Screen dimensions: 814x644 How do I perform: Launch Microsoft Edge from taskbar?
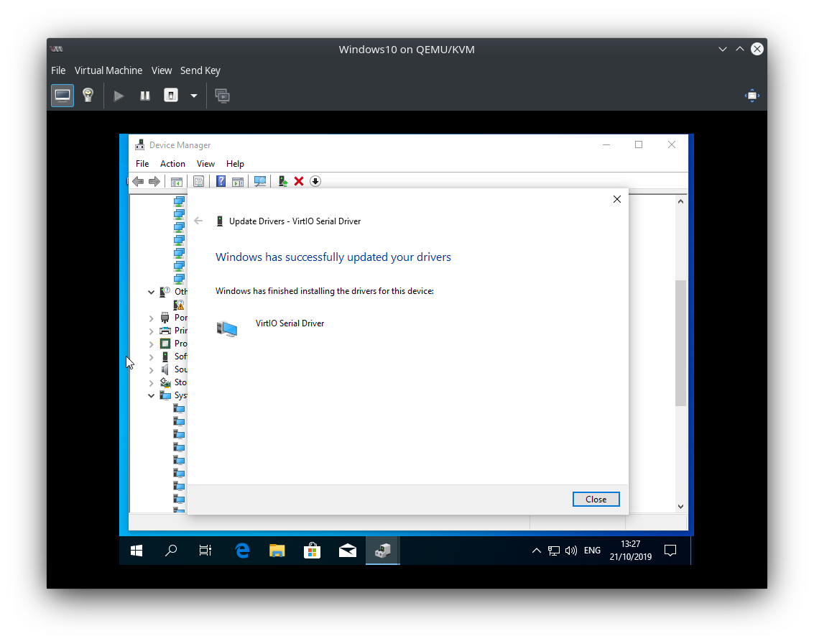pos(242,551)
